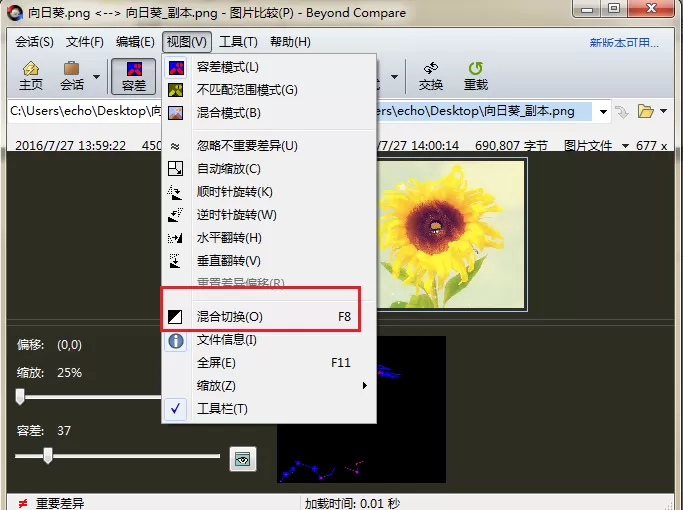
Task: Click 加载时间: 0.01 秒 in status bar
Action: tap(352, 503)
